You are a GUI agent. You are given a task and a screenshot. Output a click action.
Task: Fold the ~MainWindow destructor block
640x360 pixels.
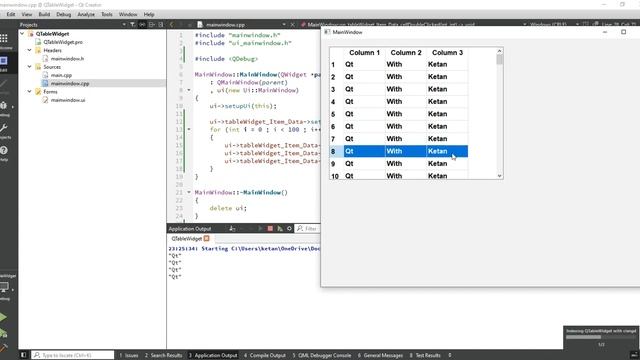tap(189, 192)
